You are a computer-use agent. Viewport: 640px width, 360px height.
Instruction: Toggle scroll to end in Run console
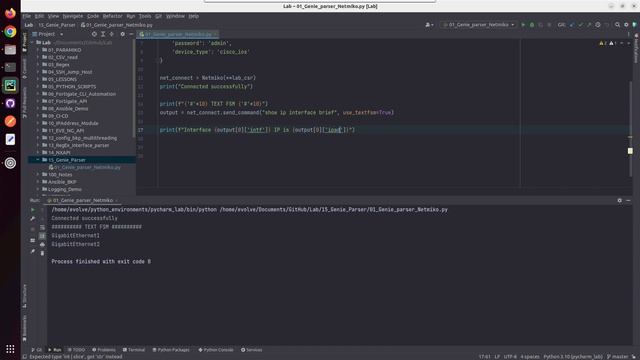pos(42,236)
